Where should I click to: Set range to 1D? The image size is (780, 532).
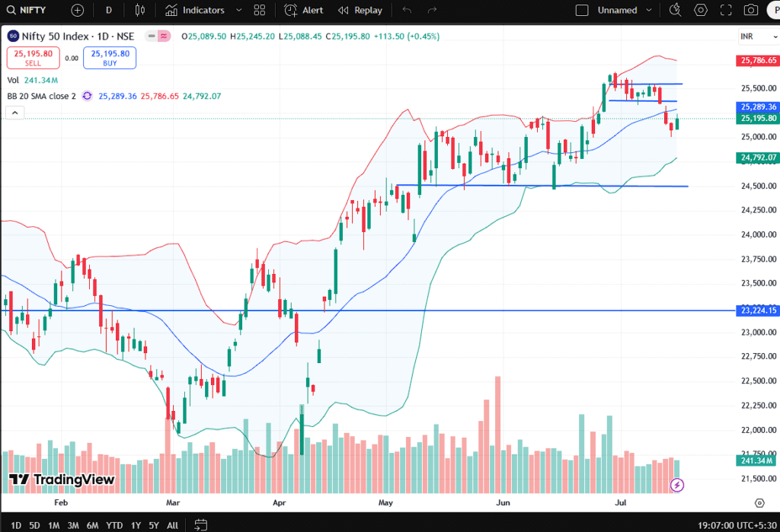click(16, 525)
